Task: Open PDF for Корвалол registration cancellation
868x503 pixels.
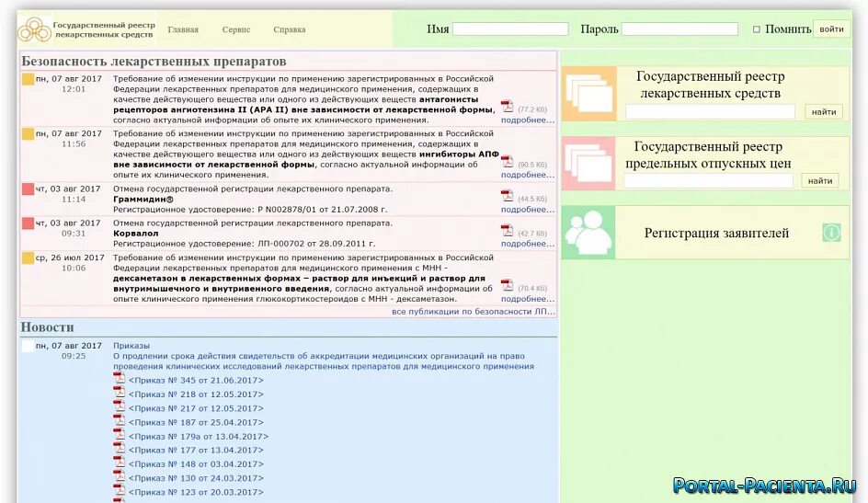Action: (507, 230)
